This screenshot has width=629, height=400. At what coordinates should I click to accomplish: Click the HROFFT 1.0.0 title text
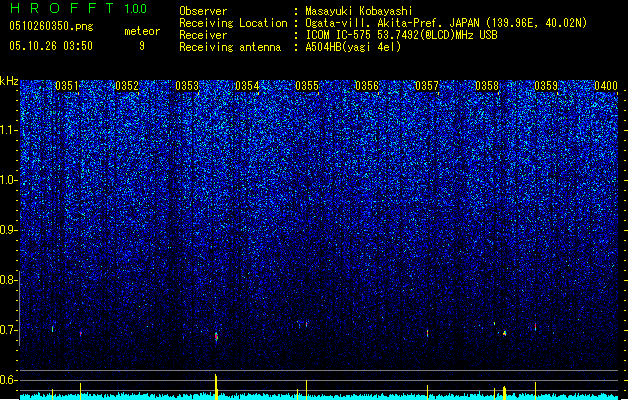point(78,8)
